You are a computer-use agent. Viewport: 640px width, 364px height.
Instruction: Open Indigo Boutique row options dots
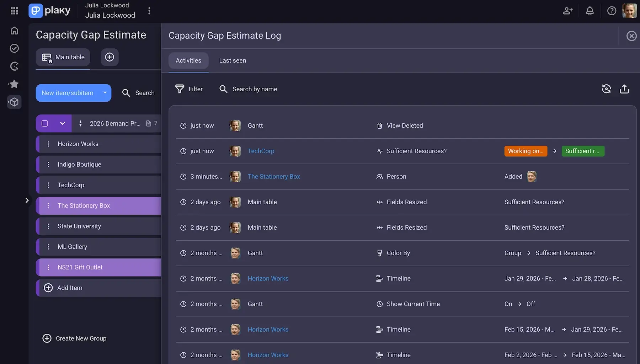[48, 165]
